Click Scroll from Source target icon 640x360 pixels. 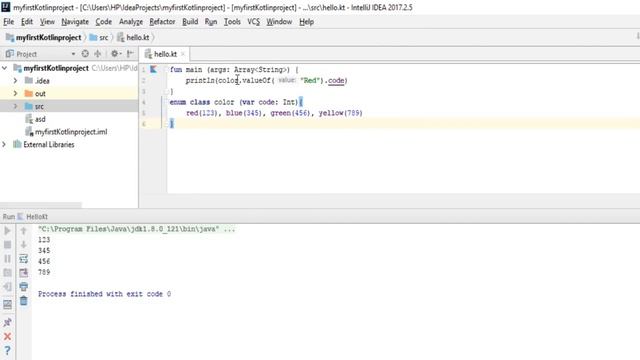click(85, 53)
